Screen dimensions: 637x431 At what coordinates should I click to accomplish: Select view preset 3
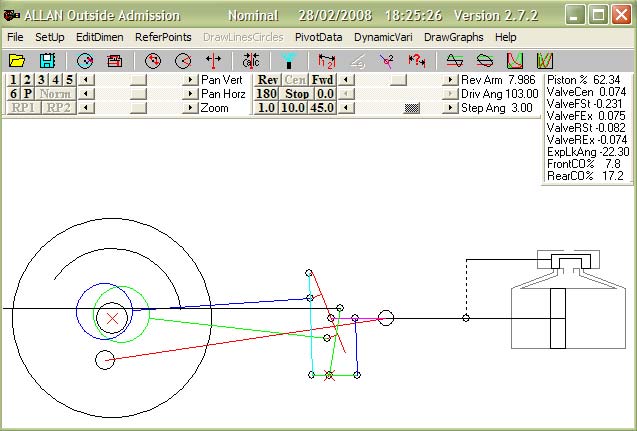(x=42, y=79)
